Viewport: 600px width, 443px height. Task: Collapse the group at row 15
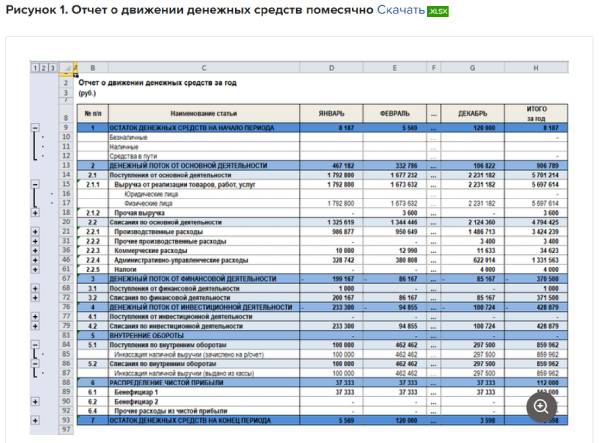[37, 184]
